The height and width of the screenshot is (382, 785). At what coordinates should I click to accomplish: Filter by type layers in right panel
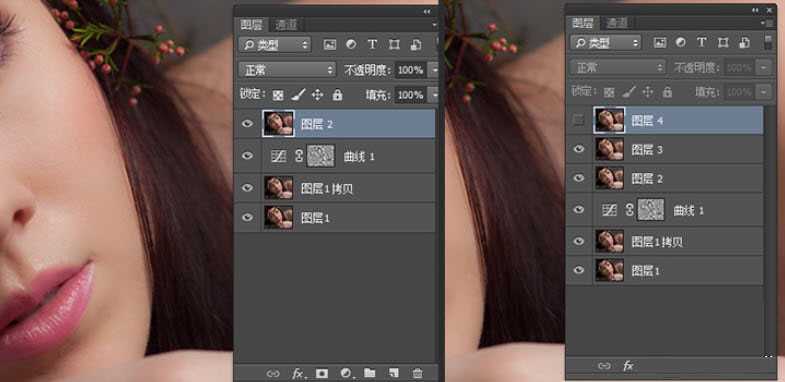(x=702, y=43)
